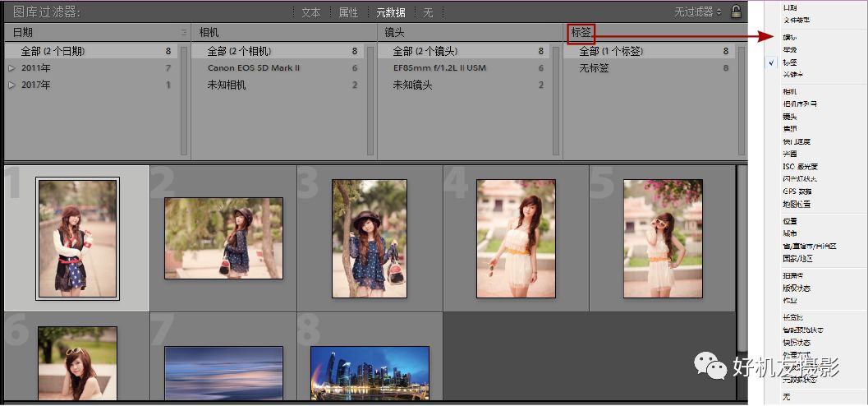Select 全部 (2 个镜头) row
868x406 pixels.
(x=463, y=52)
